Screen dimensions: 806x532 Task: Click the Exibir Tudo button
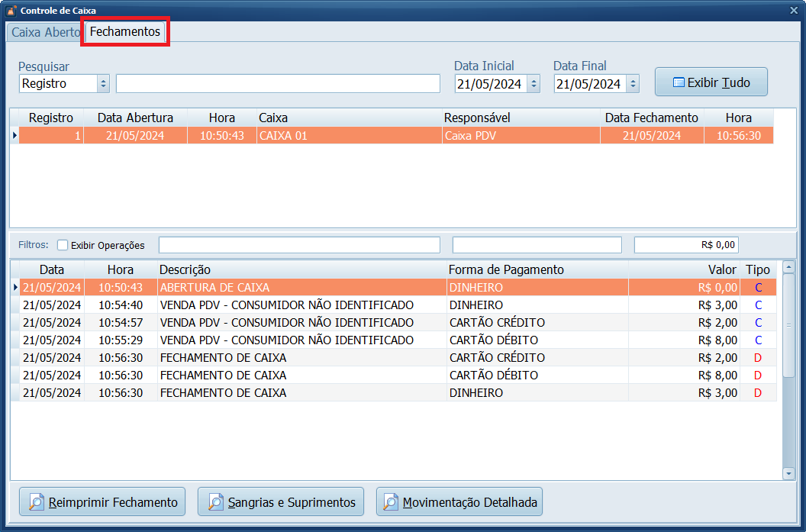711,82
